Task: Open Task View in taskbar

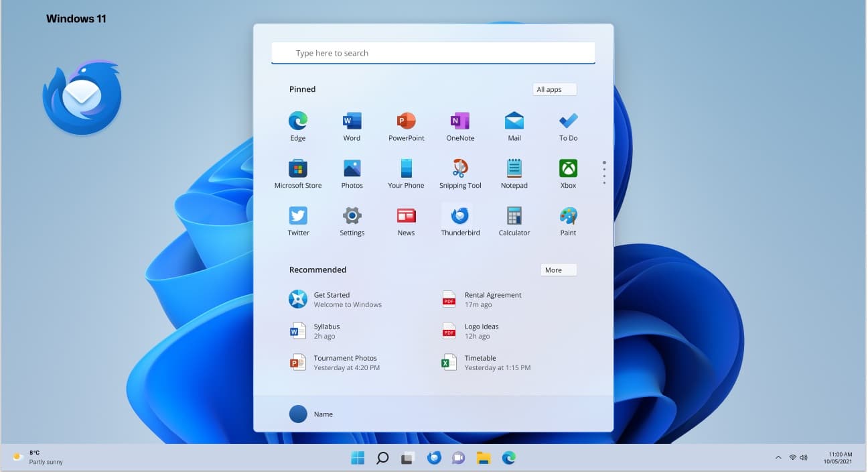Action: [407, 459]
